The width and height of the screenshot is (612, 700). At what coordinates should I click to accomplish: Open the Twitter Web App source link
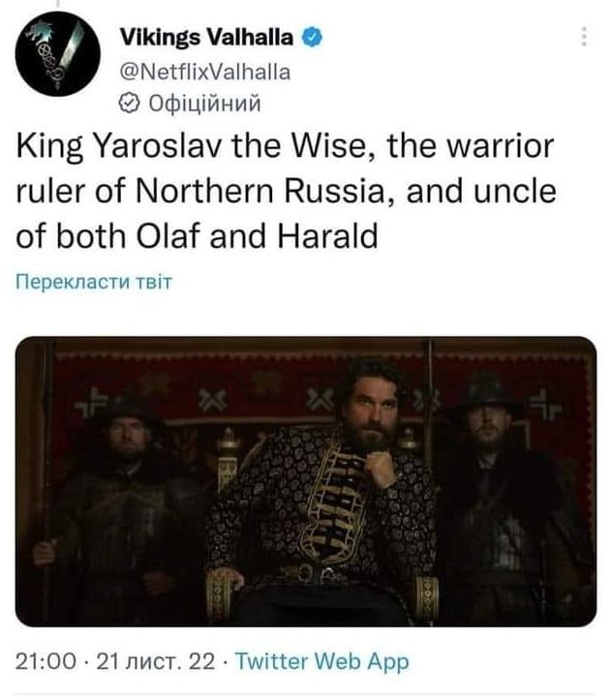pos(322,662)
